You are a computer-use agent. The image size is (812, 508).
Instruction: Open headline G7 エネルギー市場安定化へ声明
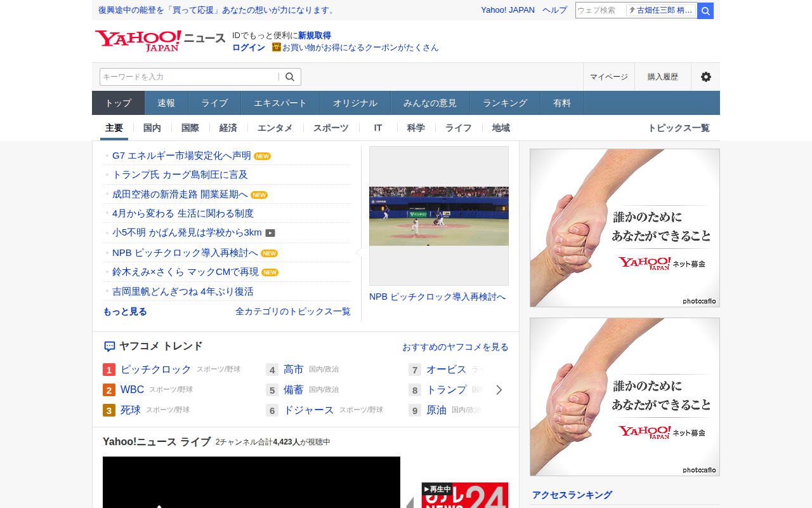[182, 156]
